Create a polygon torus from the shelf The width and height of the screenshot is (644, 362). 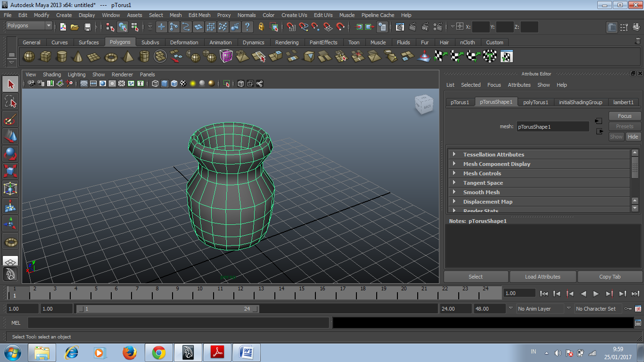(110, 56)
